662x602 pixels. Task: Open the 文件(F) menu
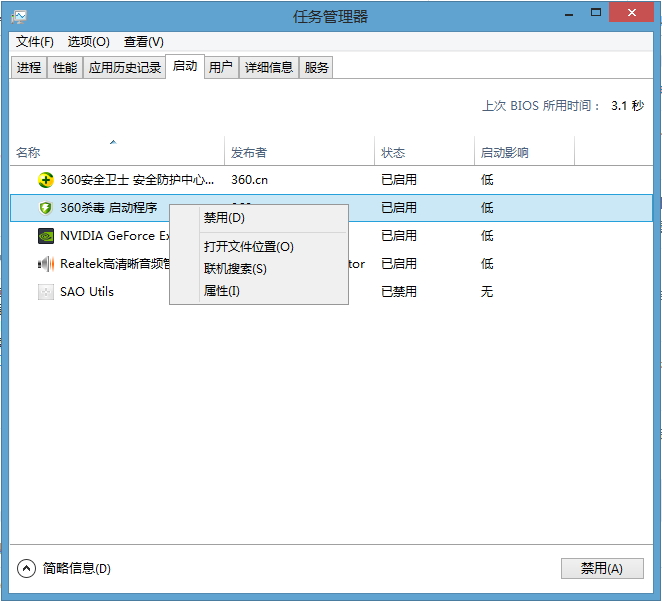(35, 42)
